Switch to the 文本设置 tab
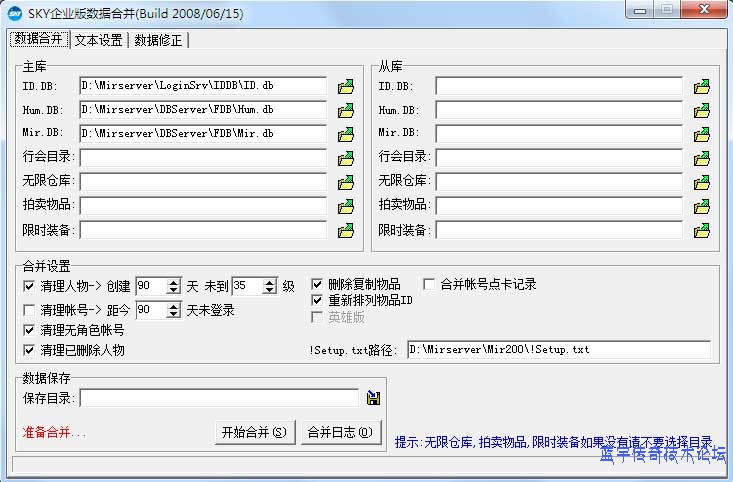 pyautogui.click(x=98, y=40)
